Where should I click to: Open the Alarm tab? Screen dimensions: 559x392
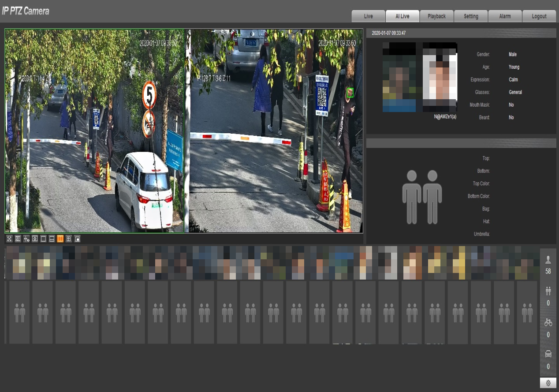pyautogui.click(x=505, y=16)
